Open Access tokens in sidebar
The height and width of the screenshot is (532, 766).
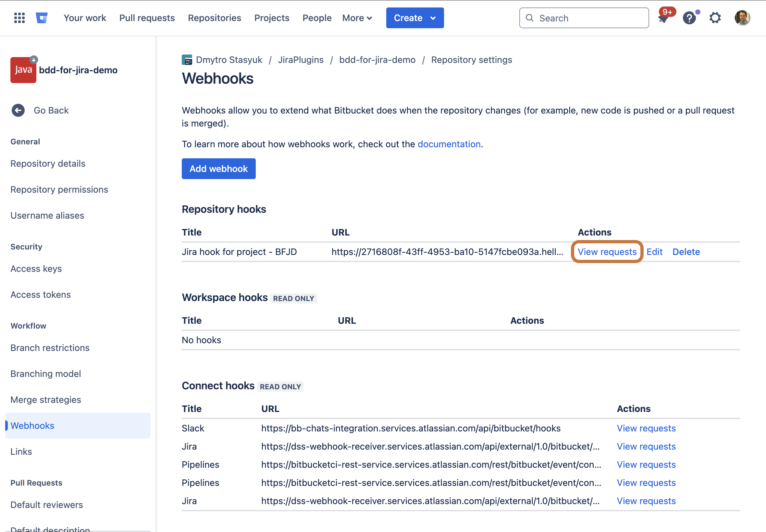click(x=40, y=295)
